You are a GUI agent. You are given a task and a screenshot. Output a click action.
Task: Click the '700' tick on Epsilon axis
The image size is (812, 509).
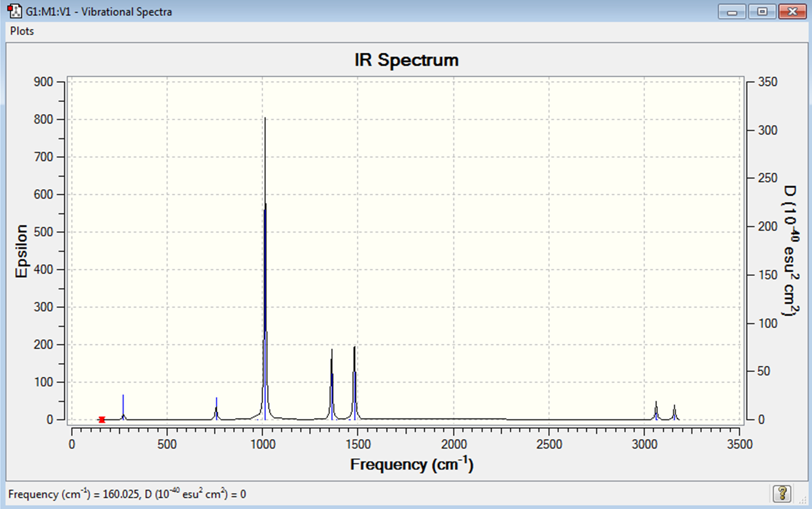click(x=43, y=157)
